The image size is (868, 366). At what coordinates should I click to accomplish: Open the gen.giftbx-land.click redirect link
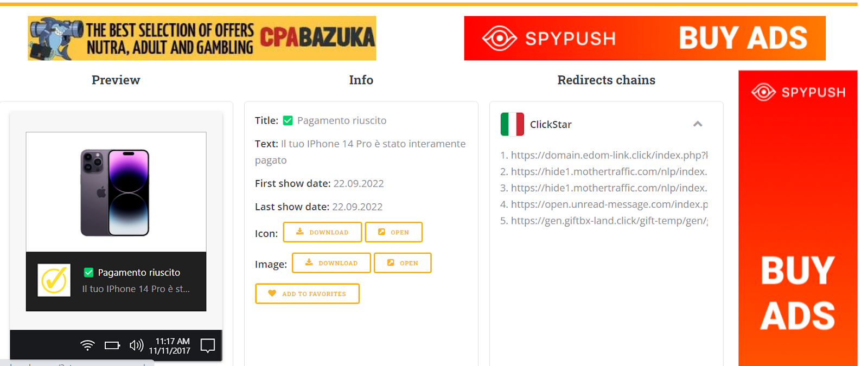[609, 221]
